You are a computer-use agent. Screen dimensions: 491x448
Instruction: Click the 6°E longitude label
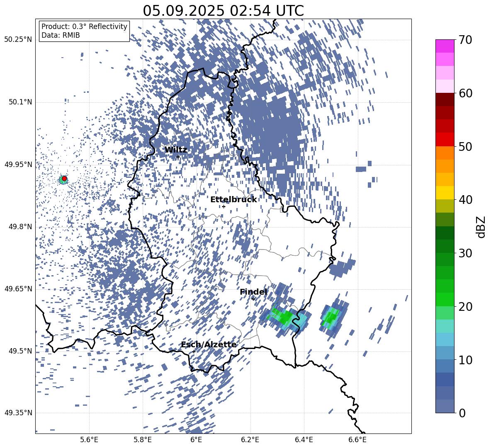click(196, 440)
